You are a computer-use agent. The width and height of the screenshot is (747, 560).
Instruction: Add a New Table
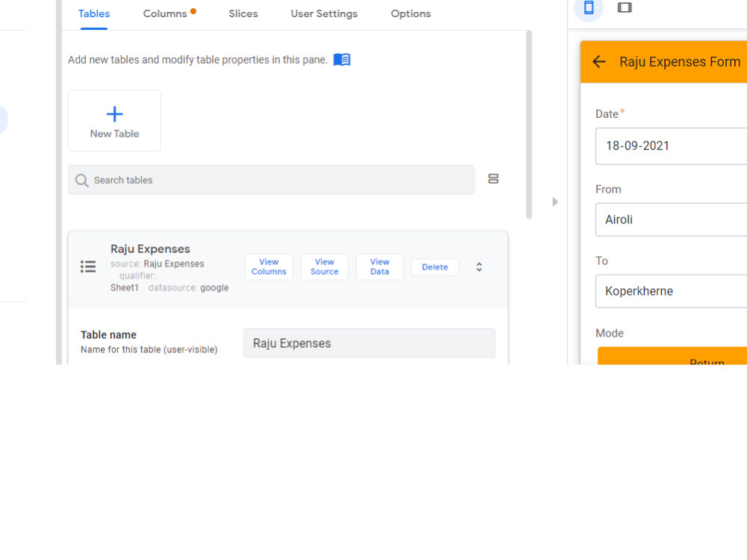pos(114,120)
